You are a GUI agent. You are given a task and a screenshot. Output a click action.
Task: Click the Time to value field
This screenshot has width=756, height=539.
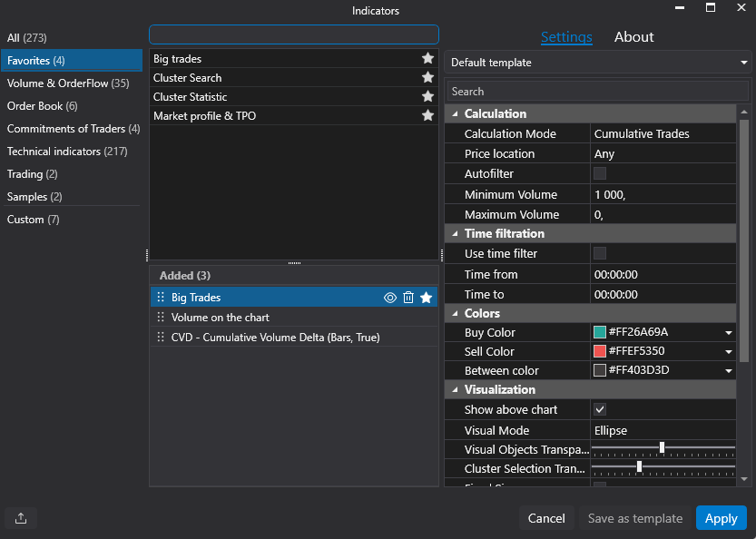pos(663,294)
